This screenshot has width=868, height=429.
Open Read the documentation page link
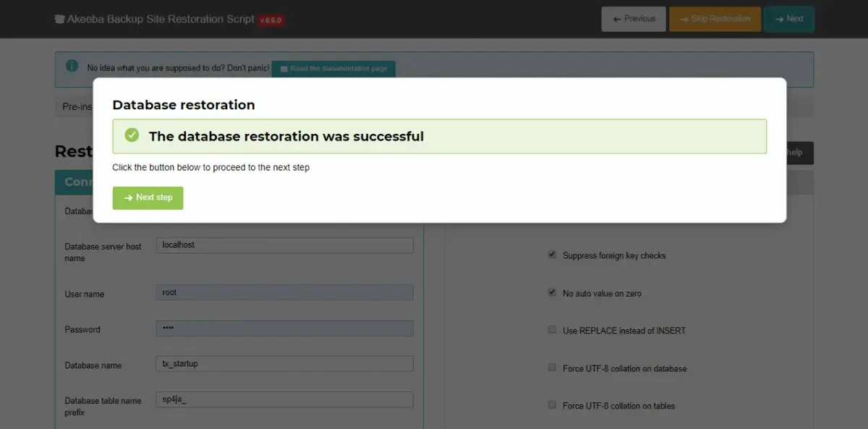pos(333,69)
